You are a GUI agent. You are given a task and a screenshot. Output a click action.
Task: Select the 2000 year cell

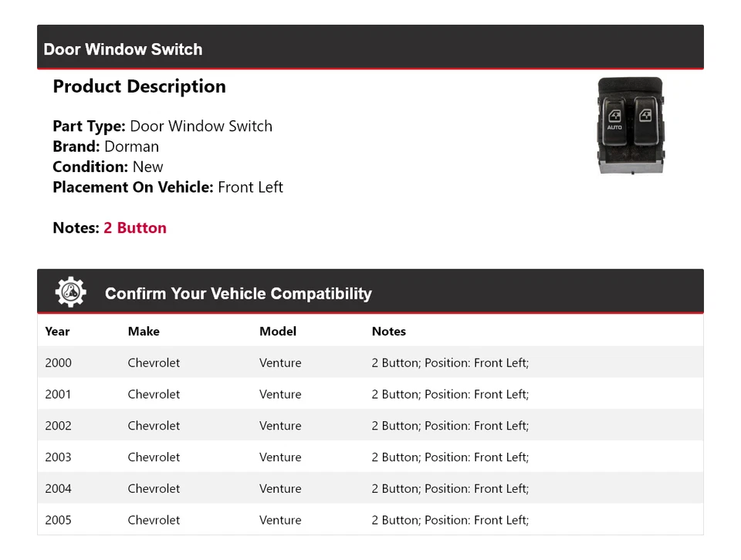pyautogui.click(x=59, y=363)
